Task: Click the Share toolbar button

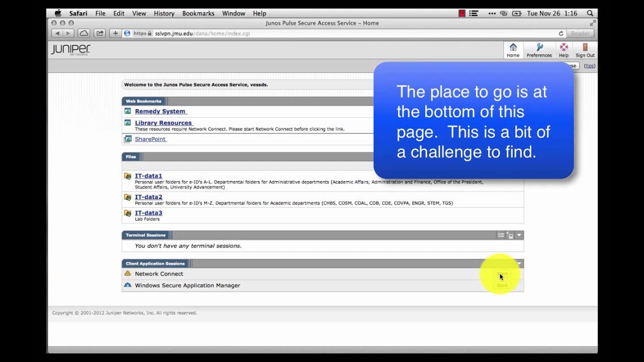Action: click(x=100, y=33)
